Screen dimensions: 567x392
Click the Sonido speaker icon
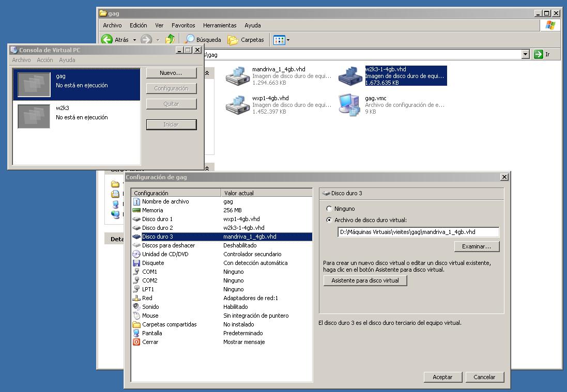pyautogui.click(x=136, y=307)
